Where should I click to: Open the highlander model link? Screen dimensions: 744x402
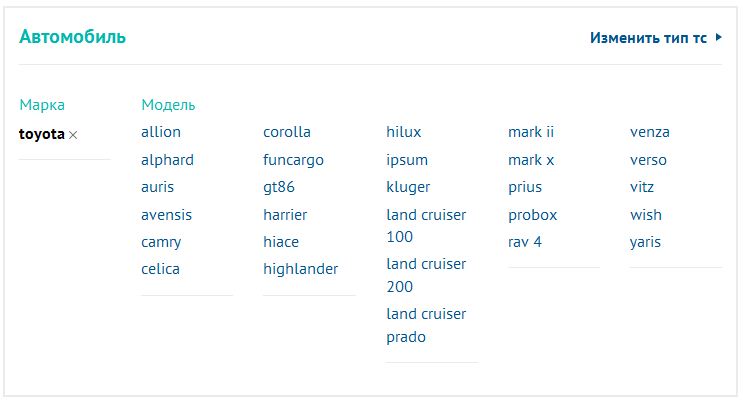300,269
